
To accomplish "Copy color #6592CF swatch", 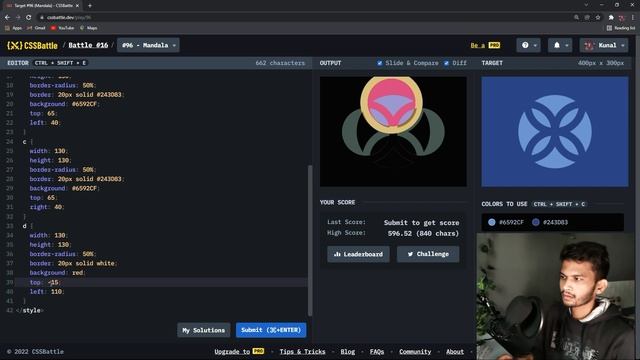I will point(506,222).
